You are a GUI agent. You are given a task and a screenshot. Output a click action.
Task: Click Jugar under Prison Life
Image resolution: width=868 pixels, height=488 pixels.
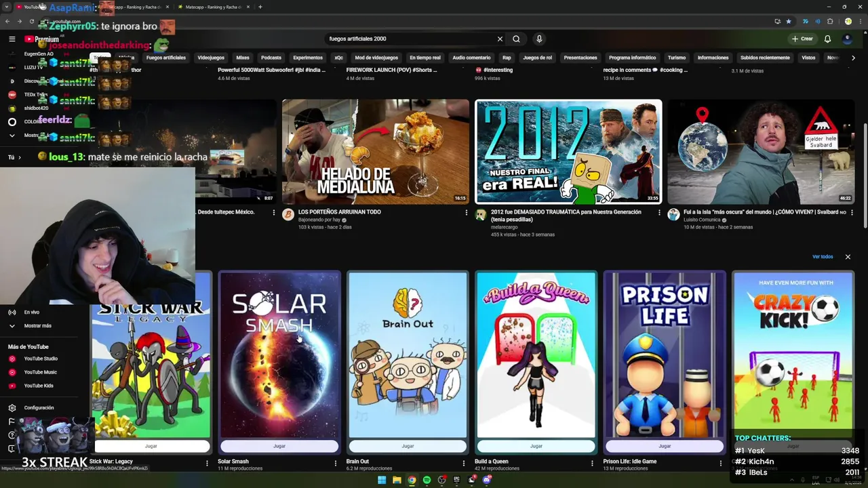coord(665,446)
